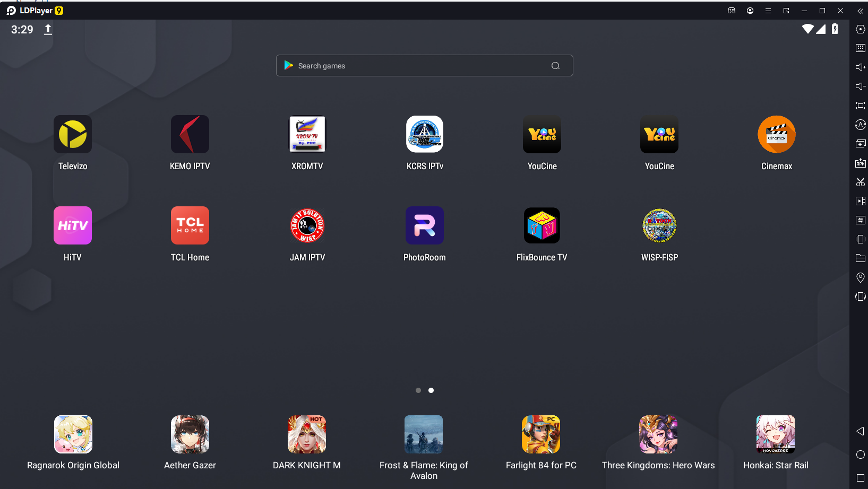Viewport: 868px width, 489px height.
Task: Open keyboard mapping in the sidebar
Action: 861,48
